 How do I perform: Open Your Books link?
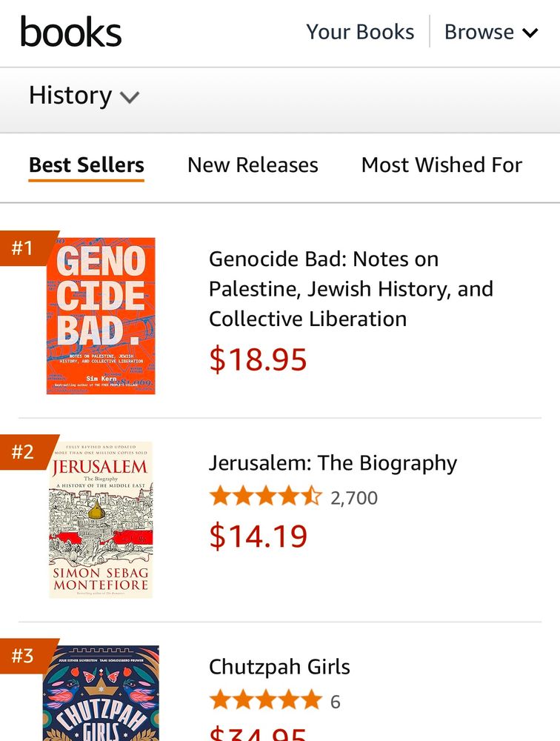click(x=360, y=32)
